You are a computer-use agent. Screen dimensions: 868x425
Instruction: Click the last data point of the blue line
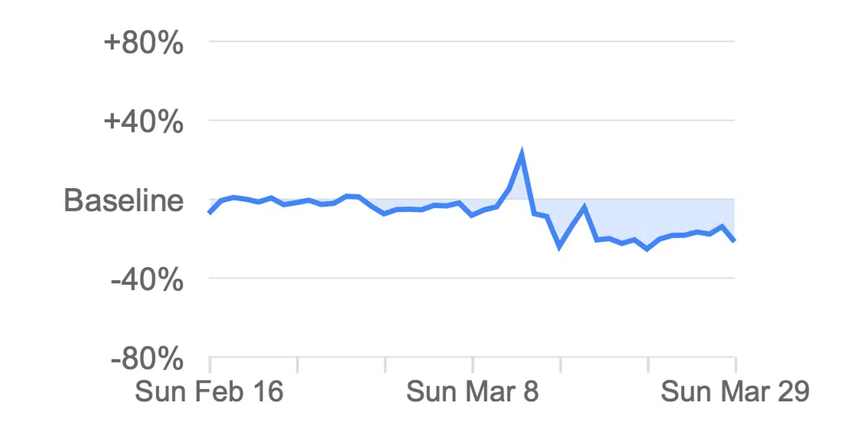pyautogui.click(x=734, y=241)
